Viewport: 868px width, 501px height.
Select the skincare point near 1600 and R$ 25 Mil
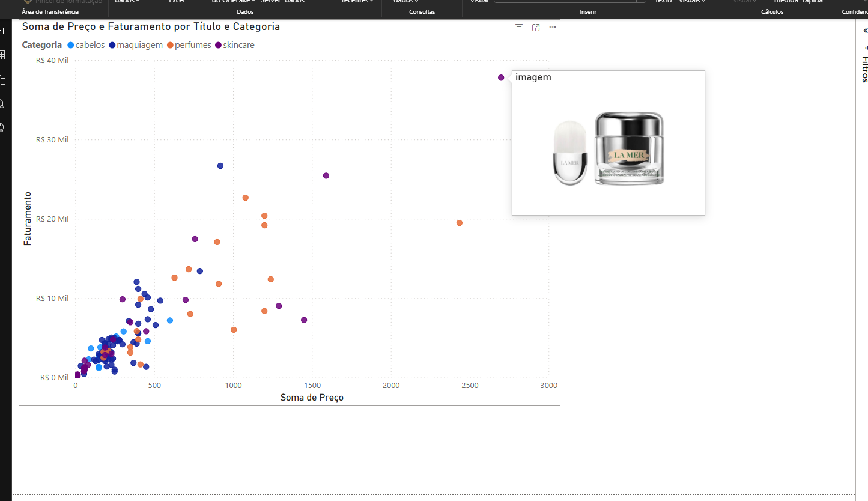pyautogui.click(x=326, y=175)
